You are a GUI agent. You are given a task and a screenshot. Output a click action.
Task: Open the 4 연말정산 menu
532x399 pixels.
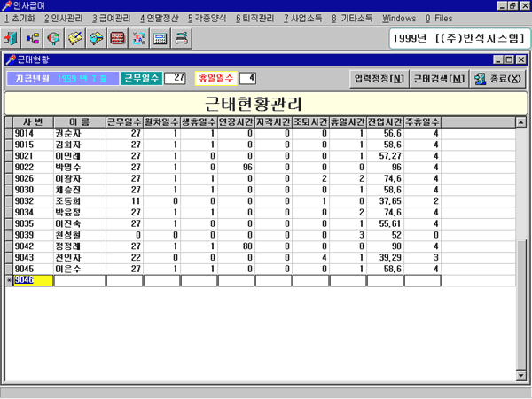160,18
